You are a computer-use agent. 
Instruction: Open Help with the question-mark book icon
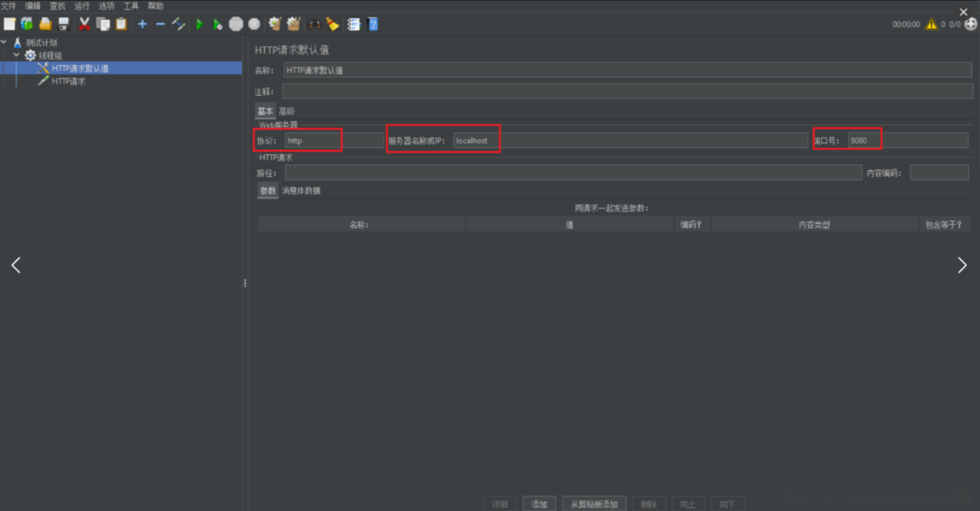[372, 24]
